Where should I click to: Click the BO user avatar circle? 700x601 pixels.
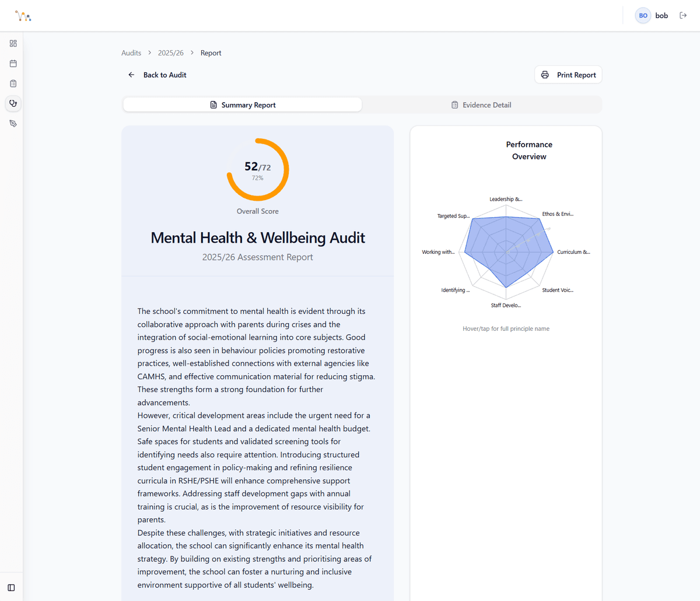point(642,15)
